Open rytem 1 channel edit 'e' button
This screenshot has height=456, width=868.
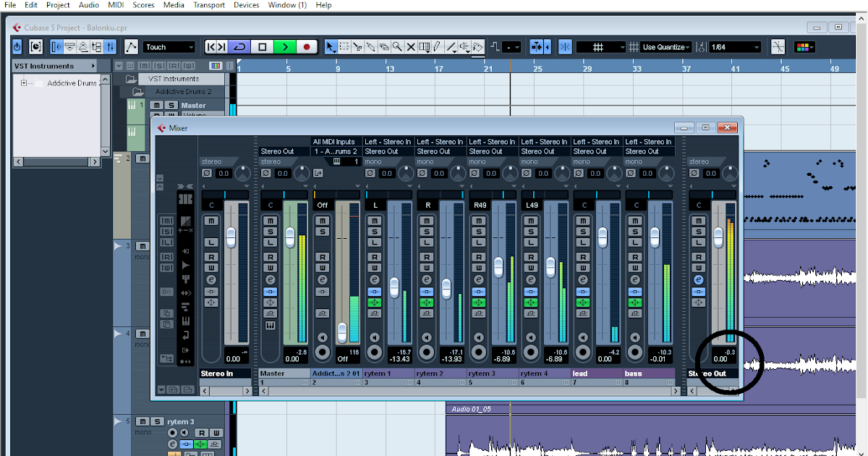[374, 279]
